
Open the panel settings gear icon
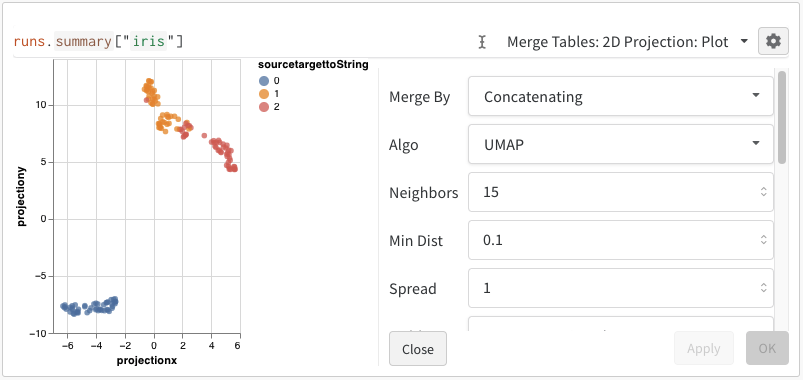point(773,41)
